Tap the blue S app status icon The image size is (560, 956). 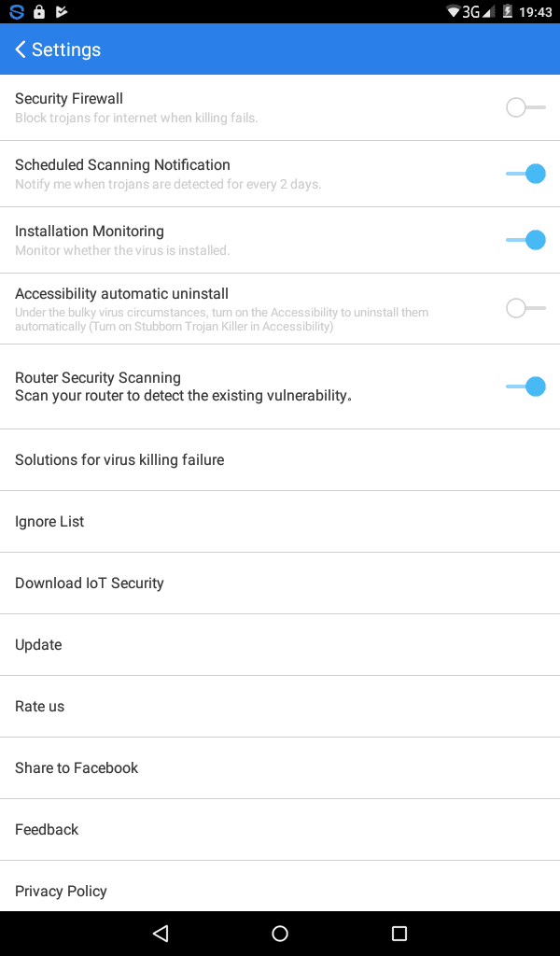pyautogui.click(x=17, y=11)
